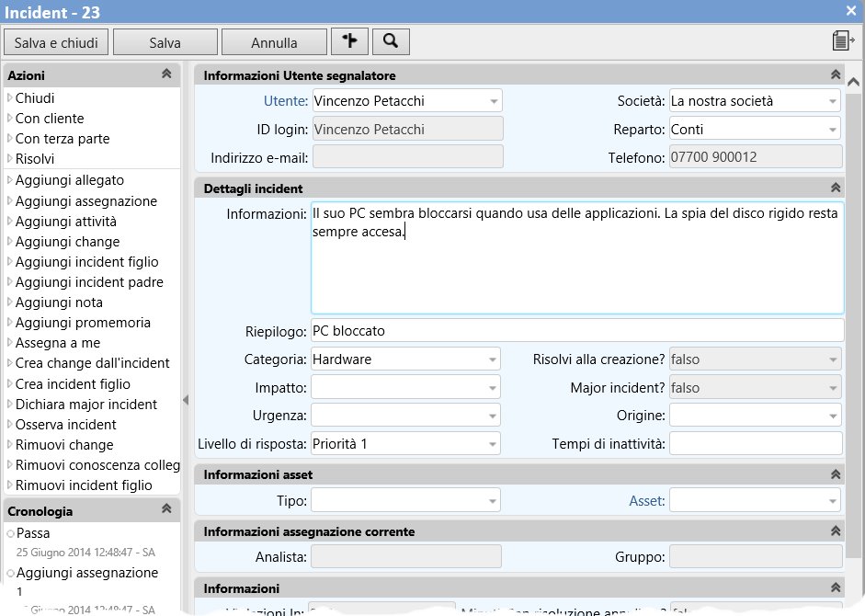The image size is (865, 616).
Task: Select Rimuovi conoscenza colleg action
Action: point(97,465)
